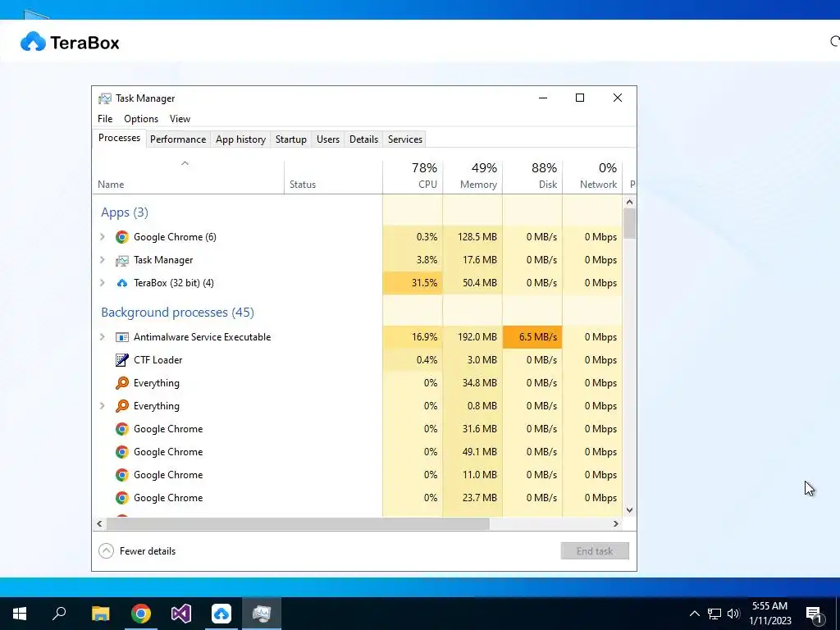The image size is (840, 630).
Task: Switch to TeraBox taskbar icon
Action: click(x=221, y=614)
